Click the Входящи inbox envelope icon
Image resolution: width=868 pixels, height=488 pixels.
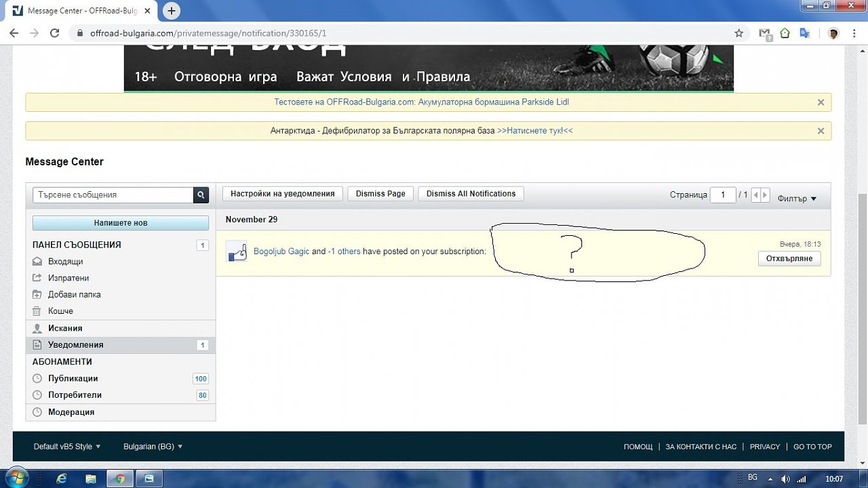37,262
